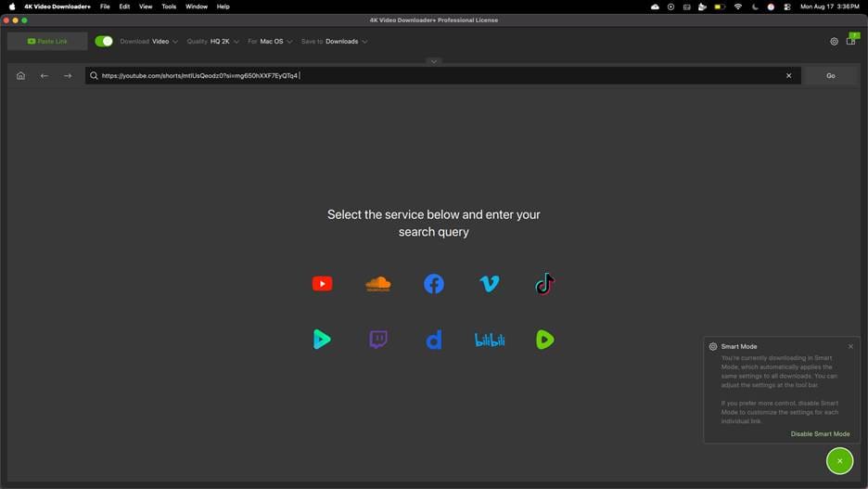Image resolution: width=868 pixels, height=489 pixels.
Task: Open Control Center in menu bar
Action: [x=787, y=6]
